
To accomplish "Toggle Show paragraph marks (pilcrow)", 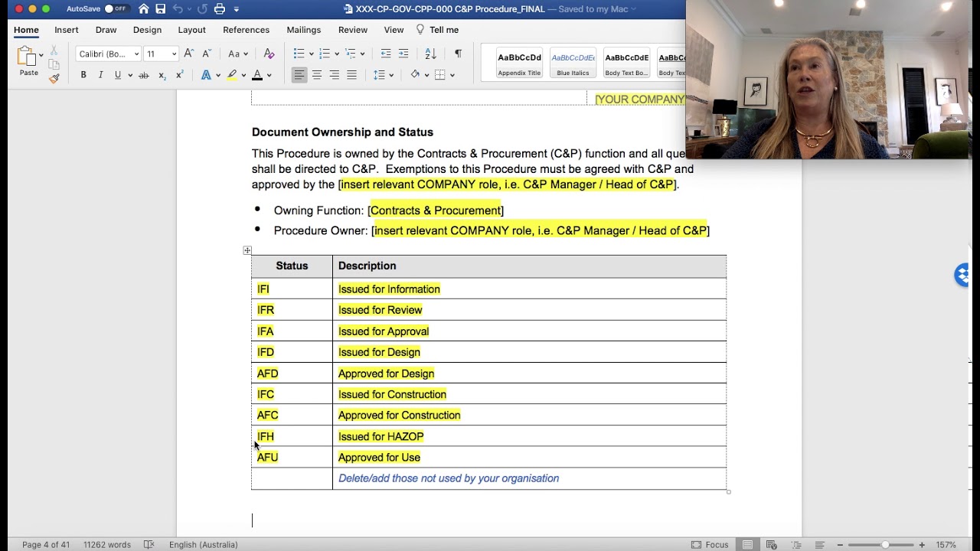I will [458, 54].
